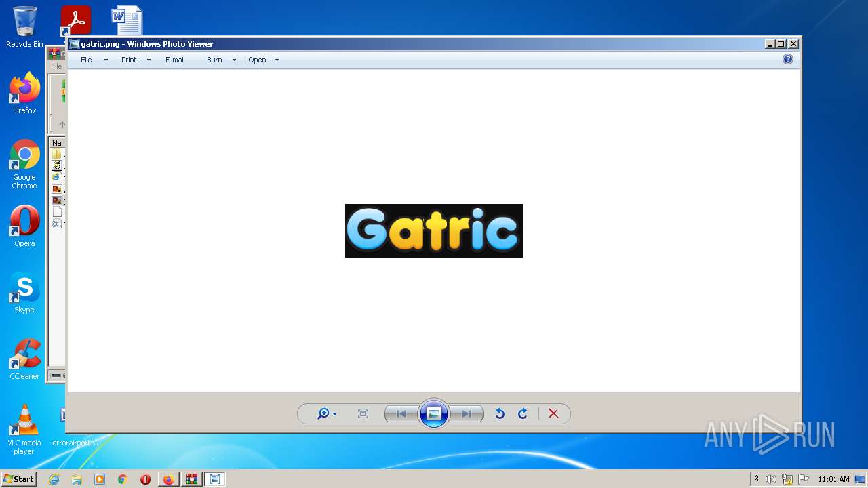Click the Photo Viewer help icon
Viewport: 868px width, 488px height.
coord(788,59)
